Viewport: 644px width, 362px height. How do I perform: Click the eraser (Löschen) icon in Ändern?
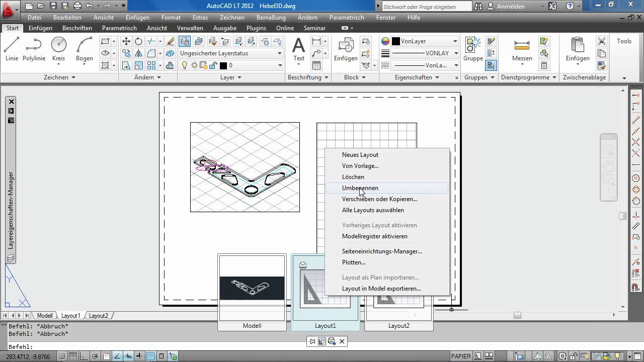[x=170, y=41]
